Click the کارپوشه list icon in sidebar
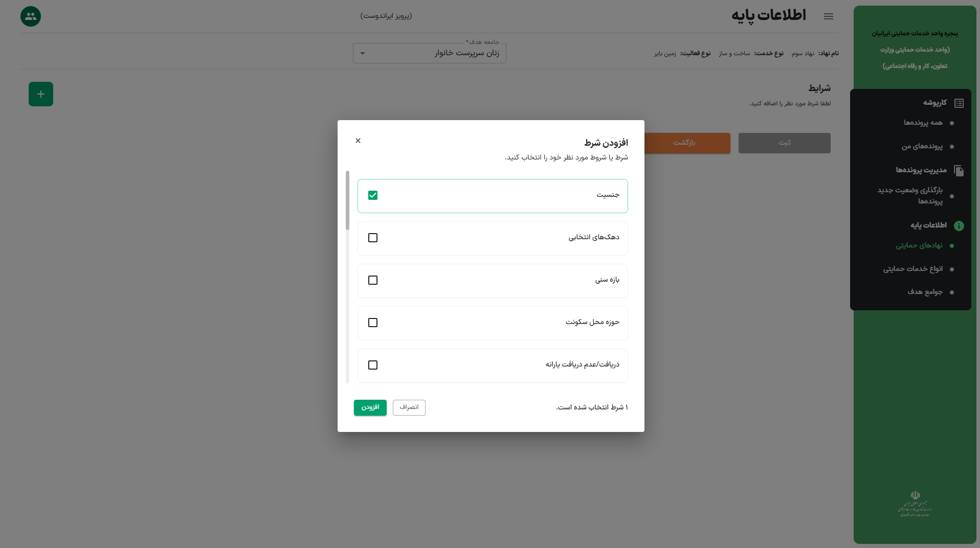The width and height of the screenshot is (980, 548). pyautogui.click(x=959, y=103)
